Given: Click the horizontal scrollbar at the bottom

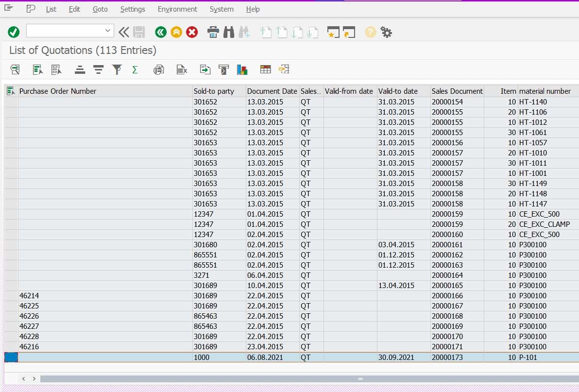Looking at the screenshot, I should [x=359, y=378].
